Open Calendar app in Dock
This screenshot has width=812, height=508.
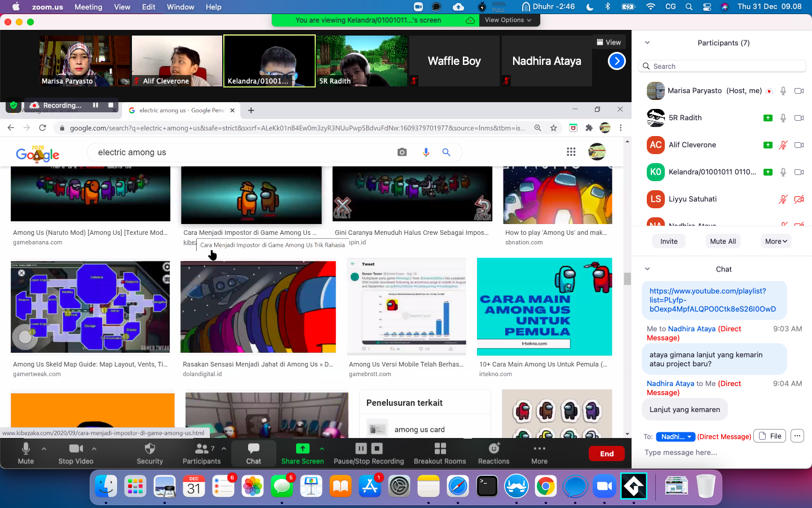pos(194,486)
